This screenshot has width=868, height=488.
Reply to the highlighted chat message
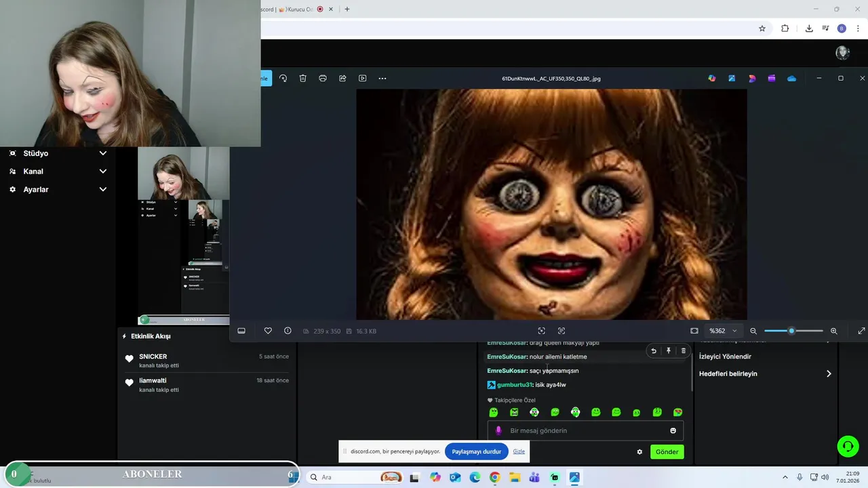pyautogui.click(x=654, y=351)
